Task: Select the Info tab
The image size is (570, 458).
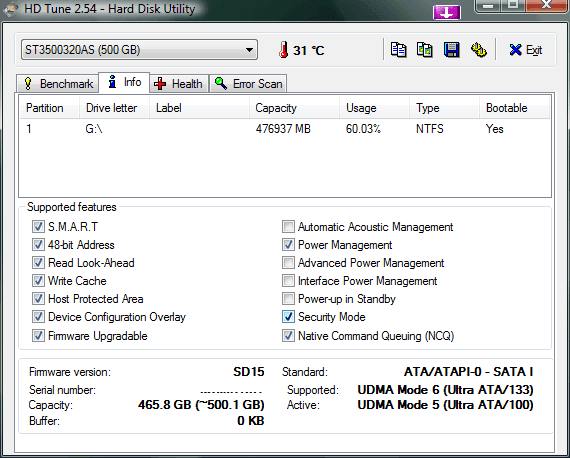Action: [124, 82]
